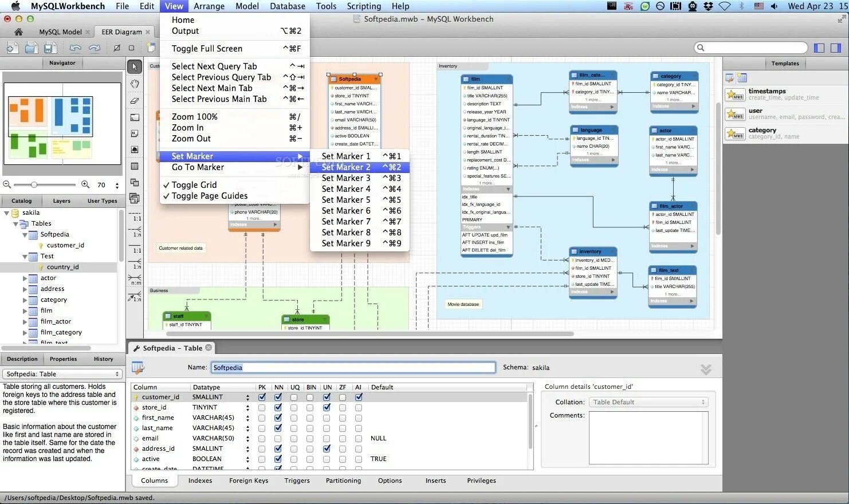Select the note placement tool
The image size is (849, 504).
point(135,133)
